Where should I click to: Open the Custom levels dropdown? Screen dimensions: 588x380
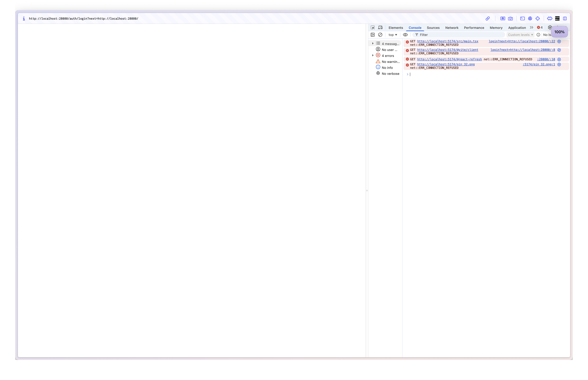520,35
